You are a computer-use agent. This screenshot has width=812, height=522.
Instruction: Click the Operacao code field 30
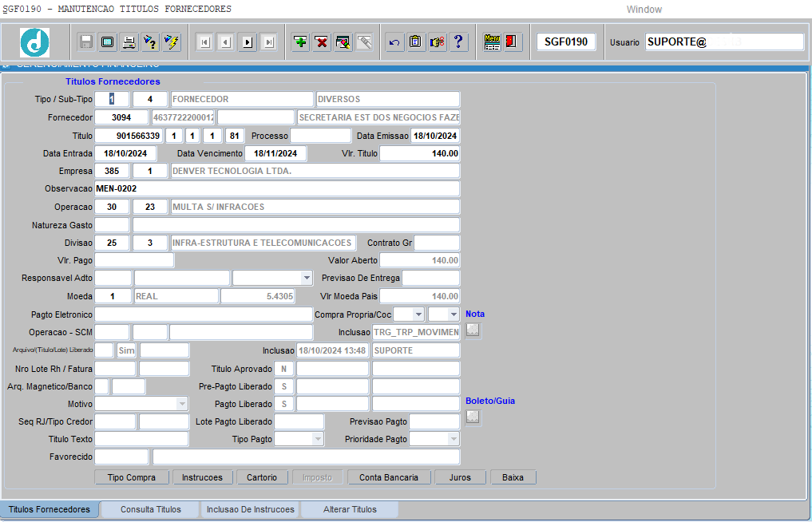pyautogui.click(x=112, y=207)
